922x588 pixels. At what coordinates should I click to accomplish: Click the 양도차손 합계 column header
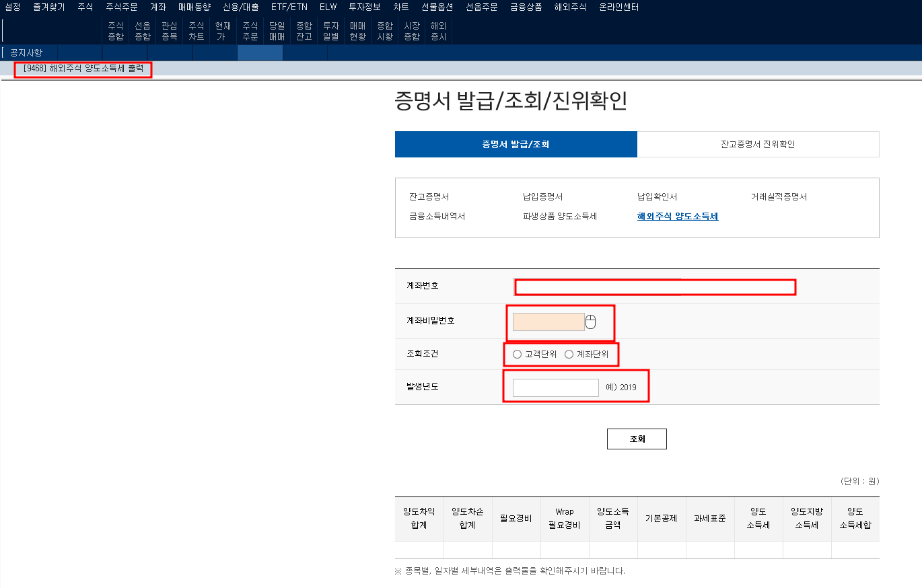[x=468, y=519]
